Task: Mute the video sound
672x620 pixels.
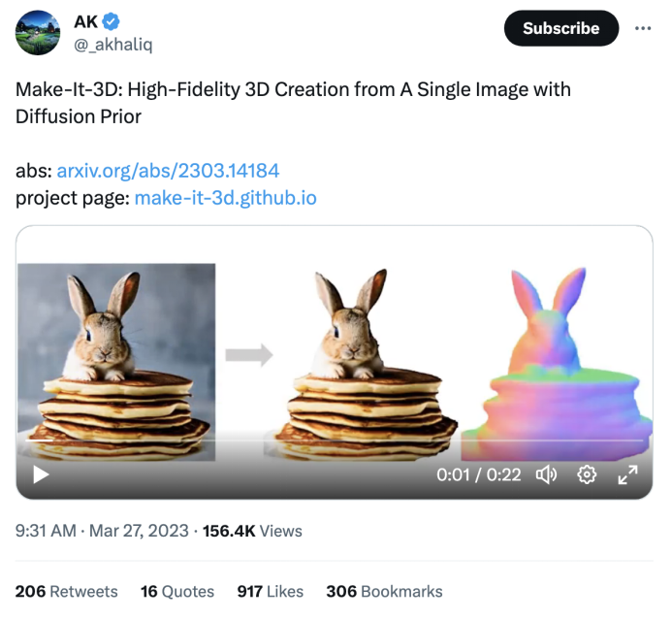Action: click(547, 474)
